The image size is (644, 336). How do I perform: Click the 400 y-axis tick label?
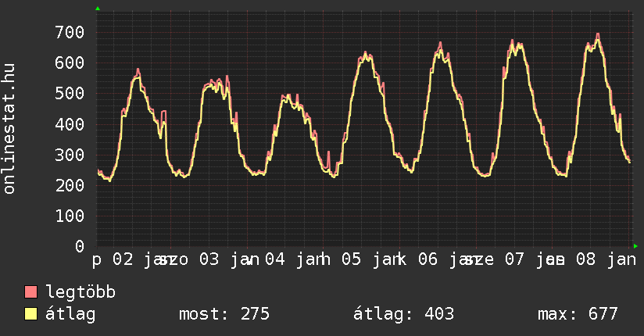pyautogui.click(x=69, y=124)
